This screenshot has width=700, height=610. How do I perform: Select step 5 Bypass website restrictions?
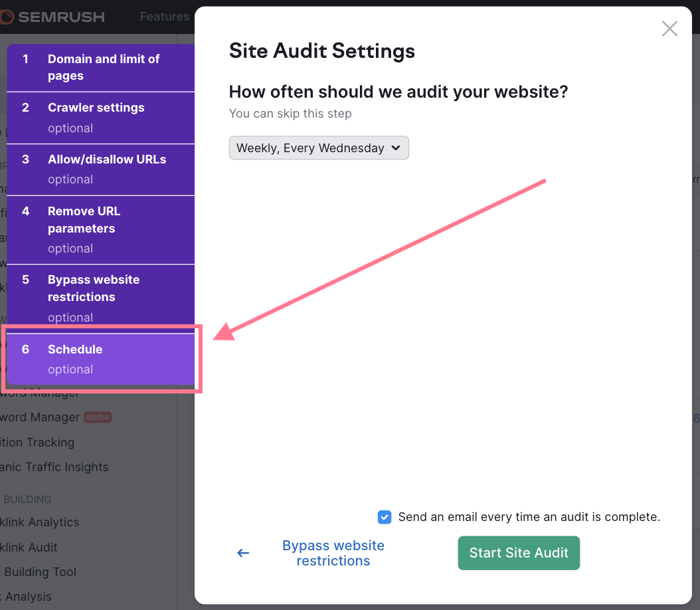click(x=101, y=298)
